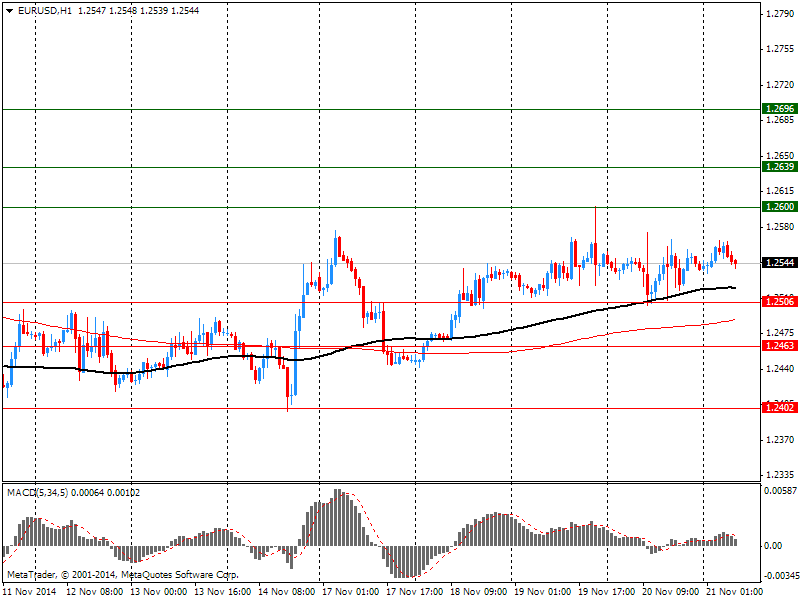
Task: Click the 1.2580 price scale value
Action: (780, 227)
